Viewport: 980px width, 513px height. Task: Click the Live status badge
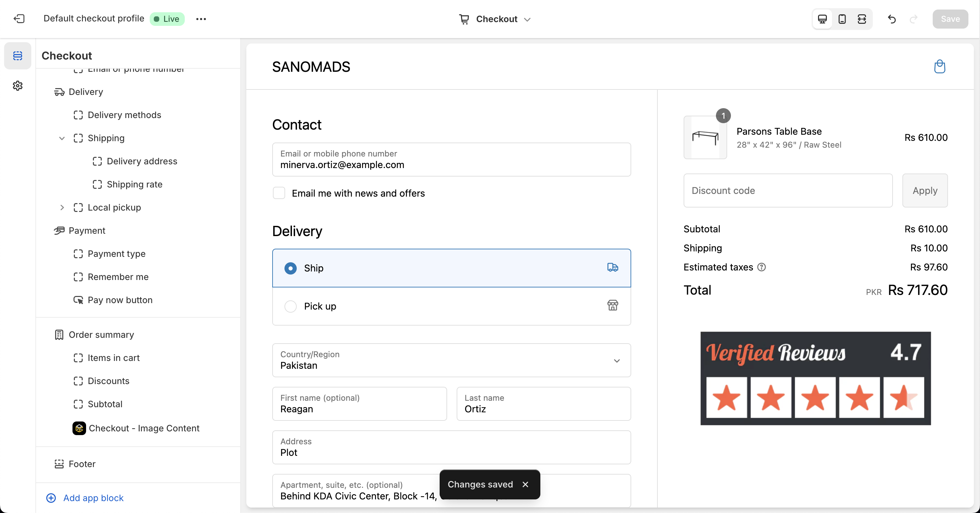[167, 19]
